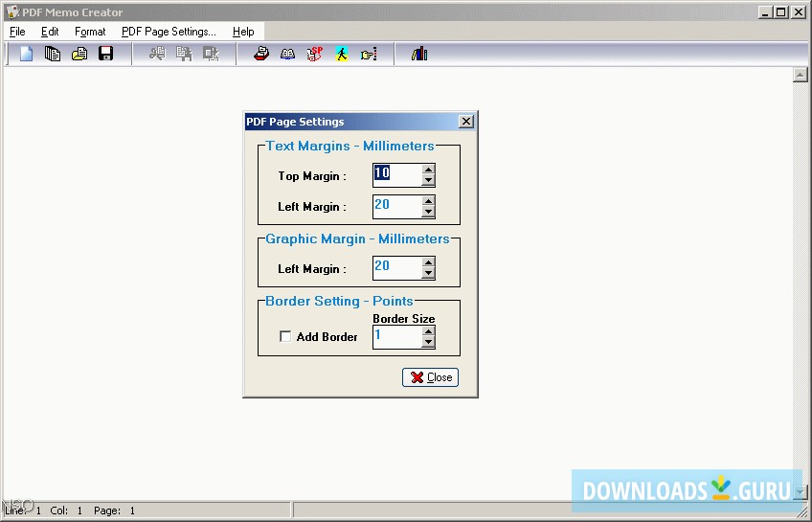Decrease Top Margin with down arrow

pyautogui.click(x=428, y=180)
